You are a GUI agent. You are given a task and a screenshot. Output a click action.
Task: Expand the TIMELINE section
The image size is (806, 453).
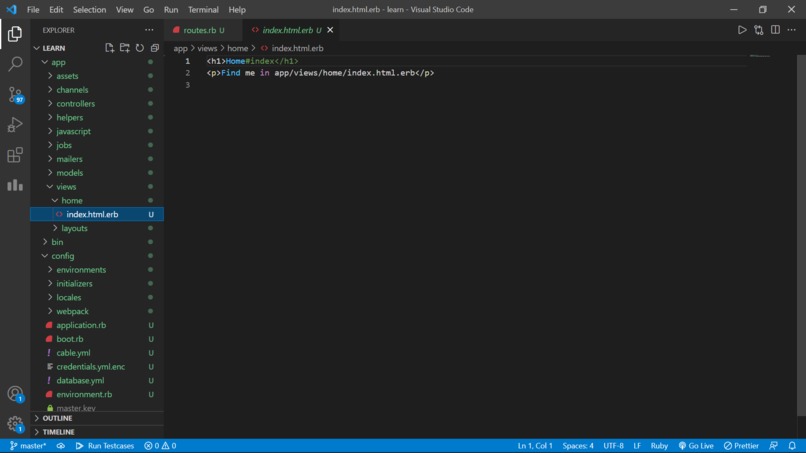[97, 432]
